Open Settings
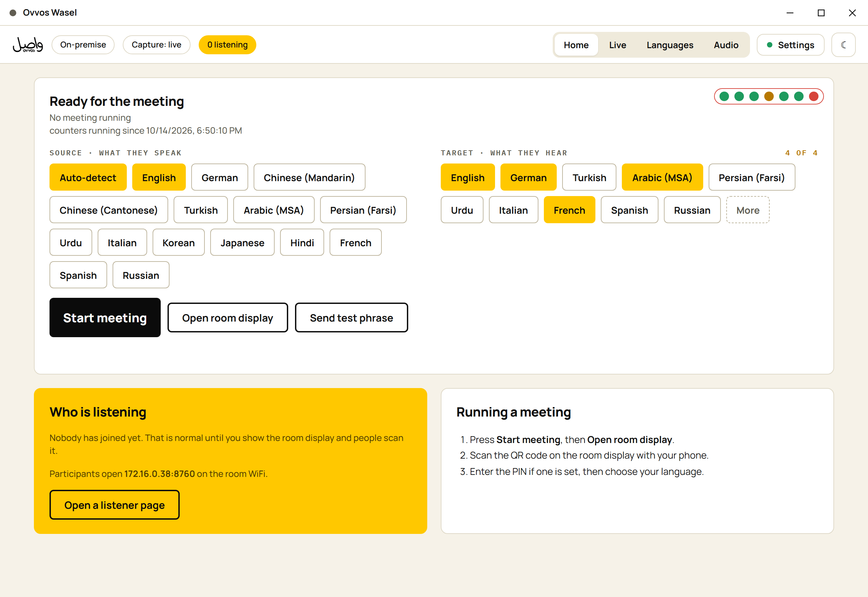Image resolution: width=868 pixels, height=597 pixels. pyautogui.click(x=790, y=45)
